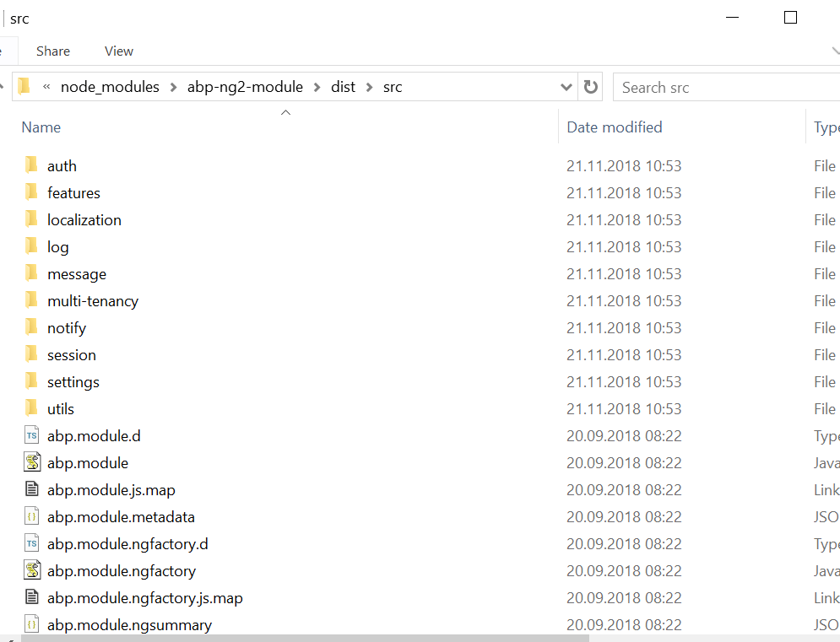Click the JSON icon of abp.module.metadata

click(x=31, y=516)
